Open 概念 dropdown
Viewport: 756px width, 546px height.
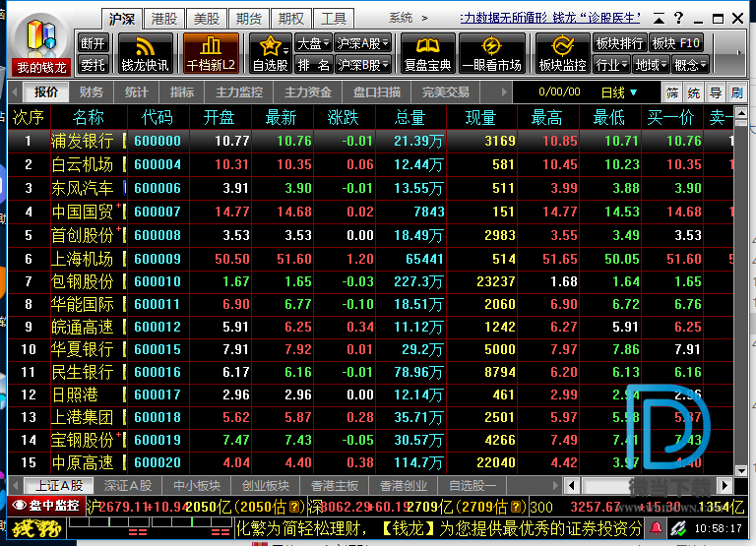pyautogui.click(x=690, y=65)
